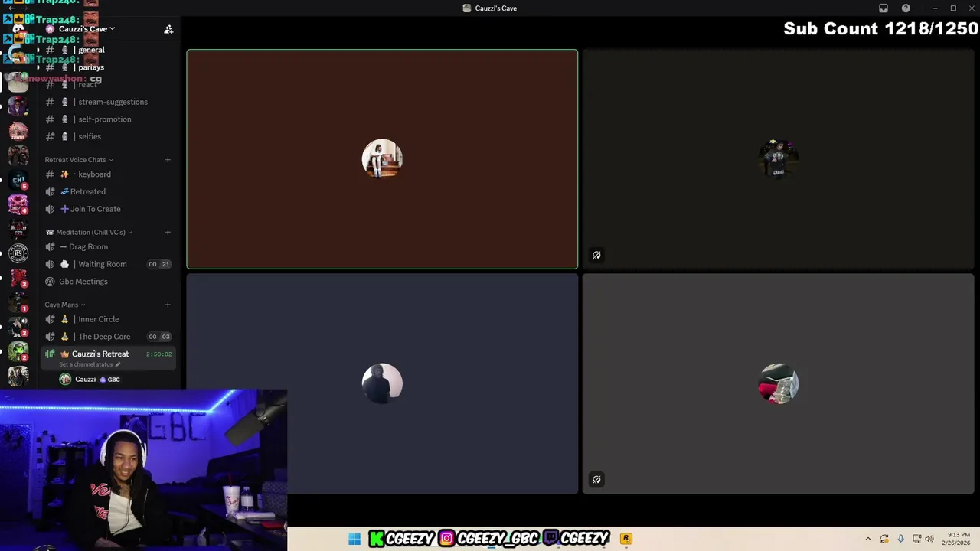Join the Drag Room voice channel
Screen dimensions: 980x551
click(107, 246)
